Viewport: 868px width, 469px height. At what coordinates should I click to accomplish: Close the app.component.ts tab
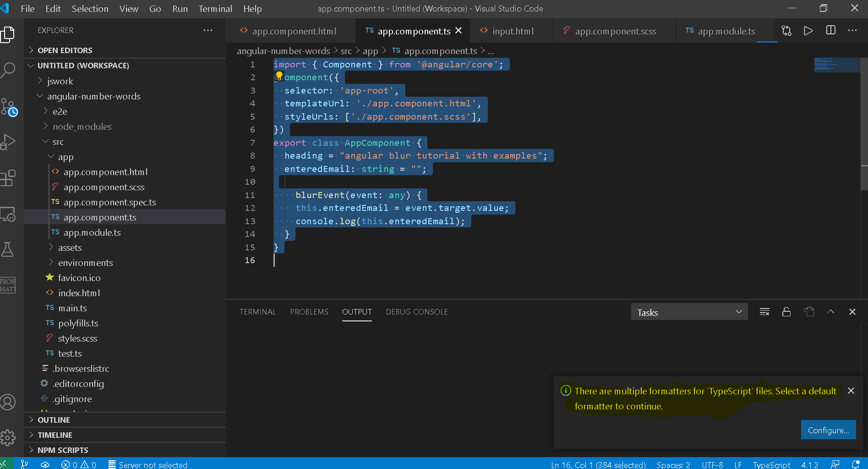[459, 31]
